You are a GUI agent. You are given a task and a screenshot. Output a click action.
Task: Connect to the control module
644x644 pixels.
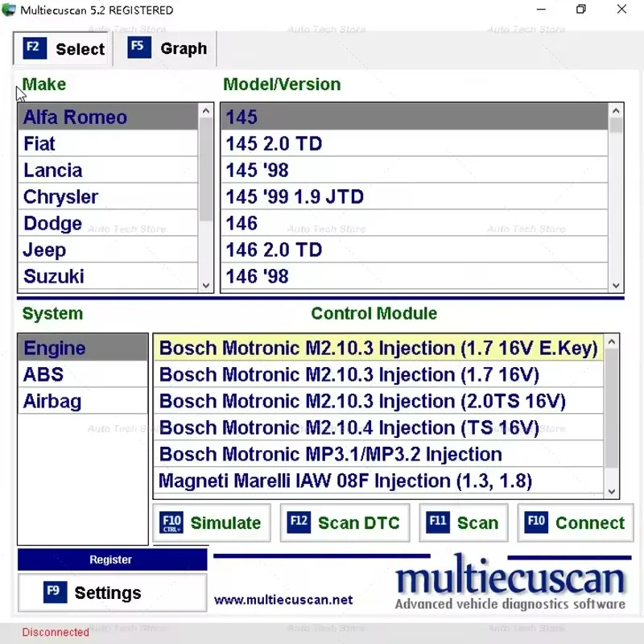pos(576,522)
